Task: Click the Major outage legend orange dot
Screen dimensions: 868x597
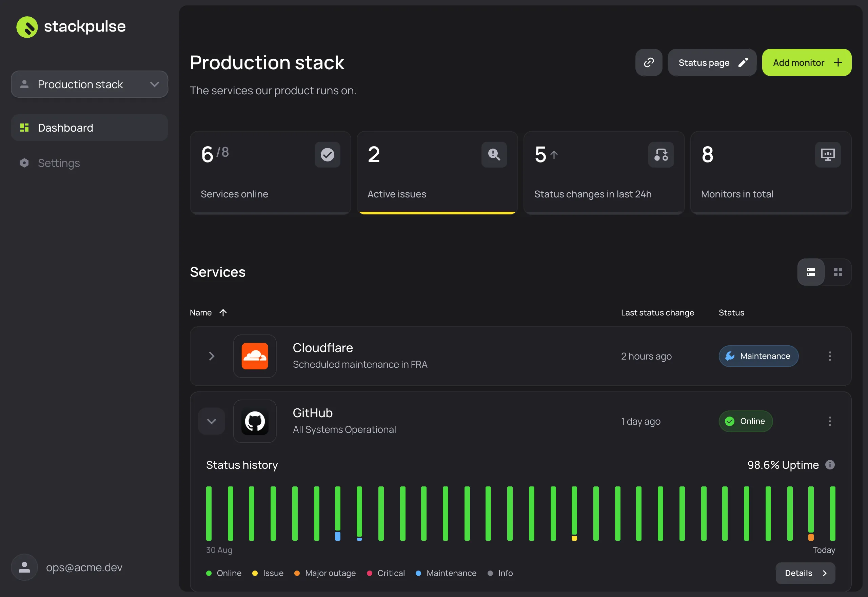Action: tap(297, 573)
